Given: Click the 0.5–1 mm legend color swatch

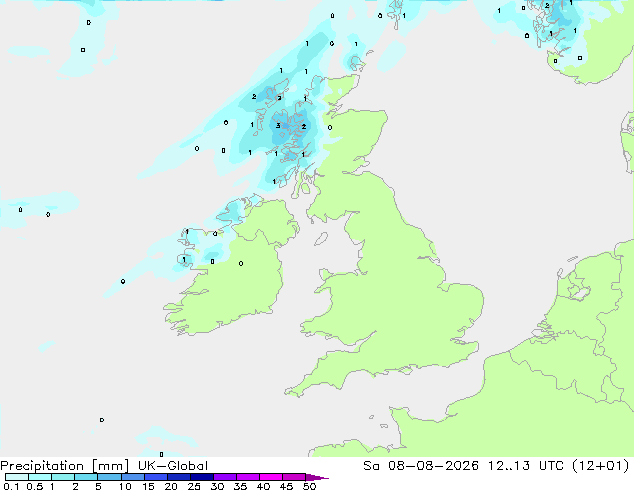Looking at the screenshot, I should click(40, 477).
